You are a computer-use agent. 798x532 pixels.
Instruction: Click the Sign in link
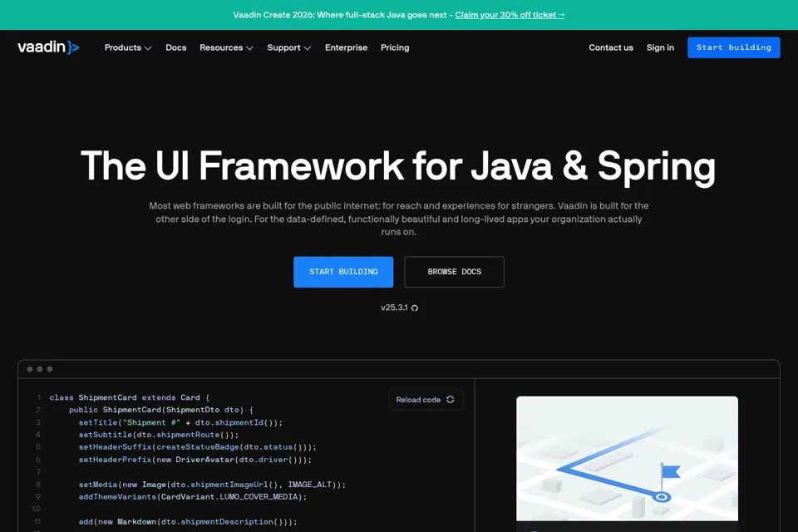pos(660,47)
